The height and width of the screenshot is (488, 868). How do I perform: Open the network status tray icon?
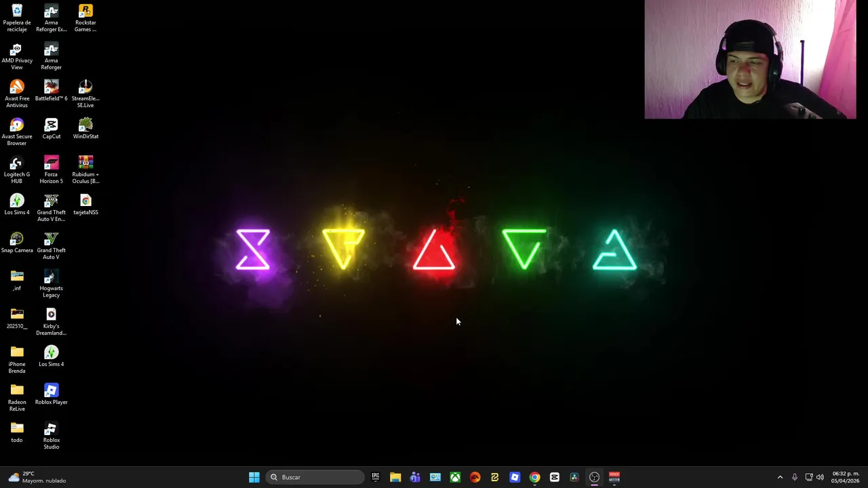tap(809, 477)
